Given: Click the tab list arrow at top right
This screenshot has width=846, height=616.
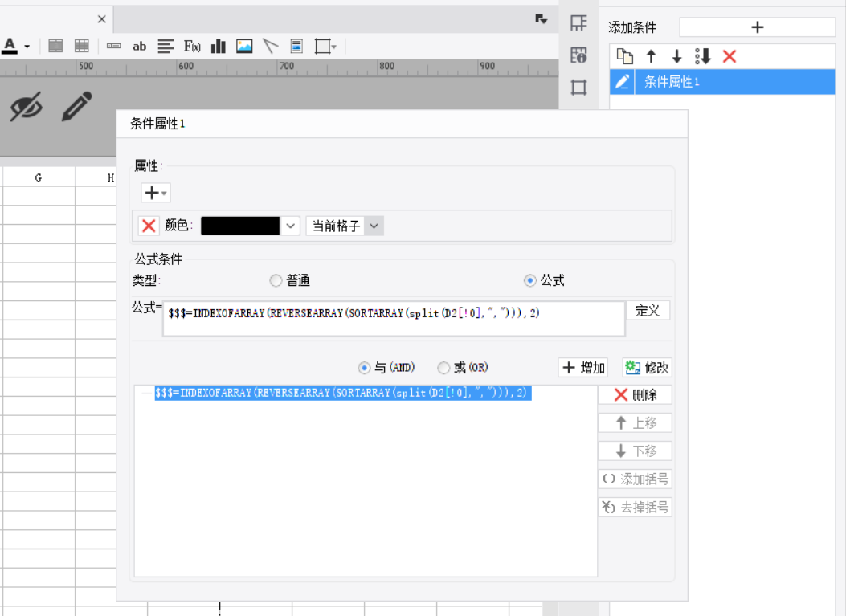Looking at the screenshot, I should (542, 19).
